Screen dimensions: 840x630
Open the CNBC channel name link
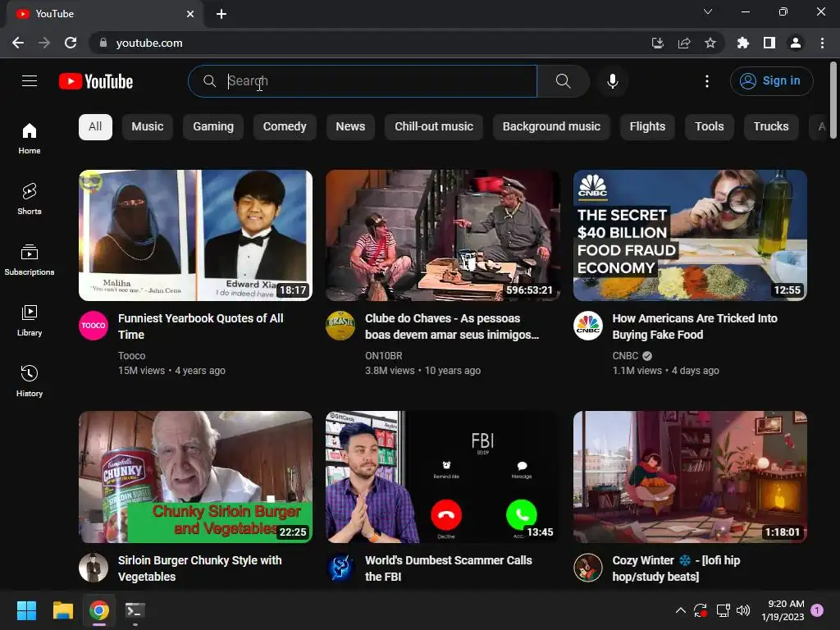pos(625,356)
